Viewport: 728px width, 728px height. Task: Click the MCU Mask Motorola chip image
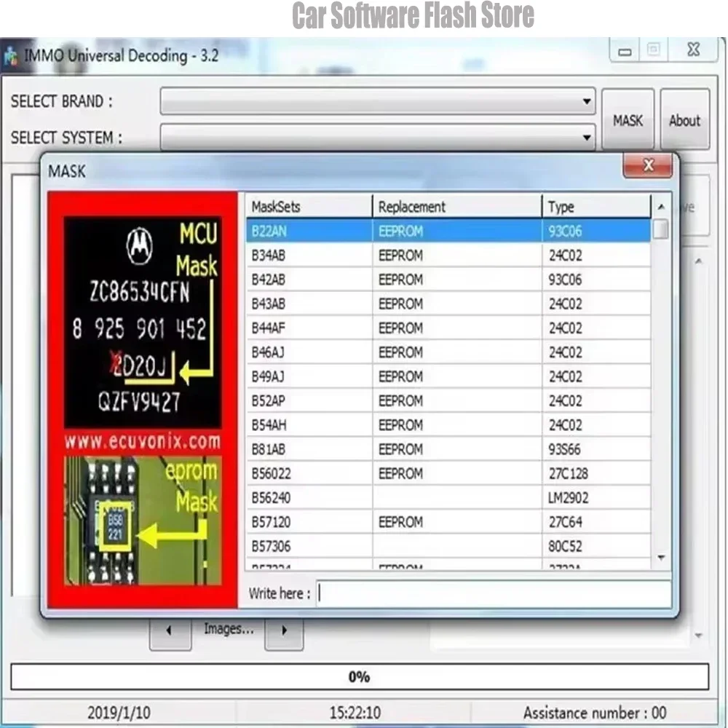coord(143,321)
